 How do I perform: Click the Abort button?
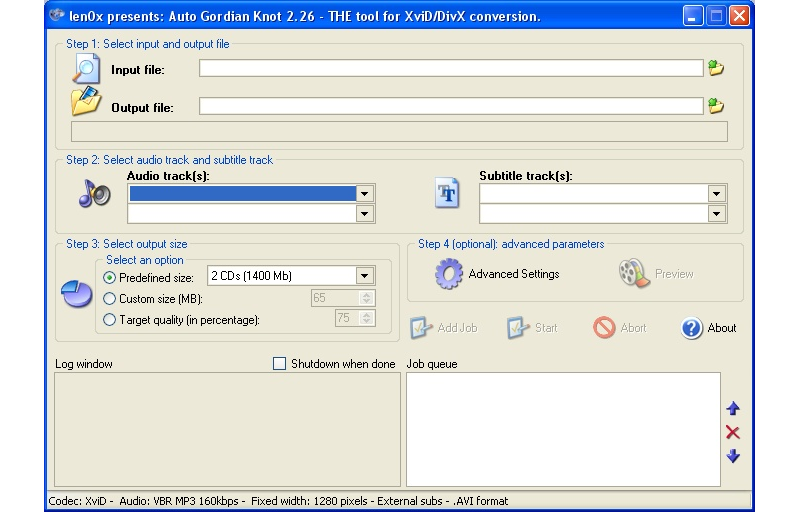[x=620, y=328]
